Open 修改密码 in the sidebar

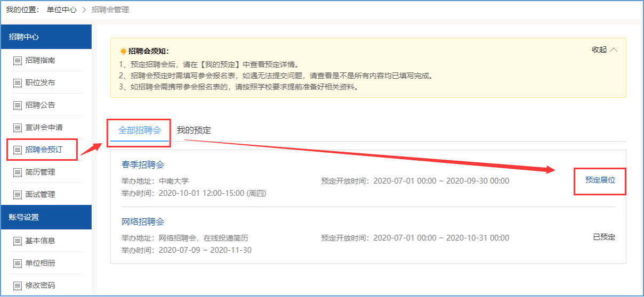click(x=40, y=285)
